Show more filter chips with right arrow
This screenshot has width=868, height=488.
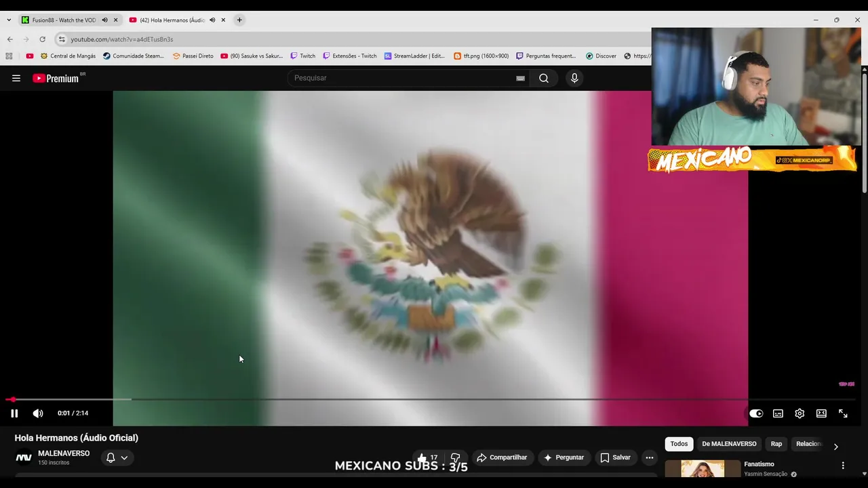(x=835, y=447)
